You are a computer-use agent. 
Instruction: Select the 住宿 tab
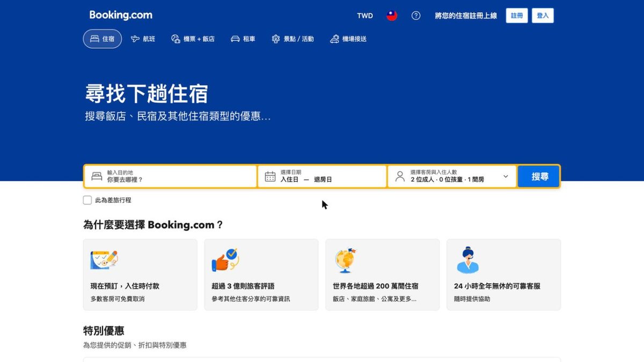103,39
